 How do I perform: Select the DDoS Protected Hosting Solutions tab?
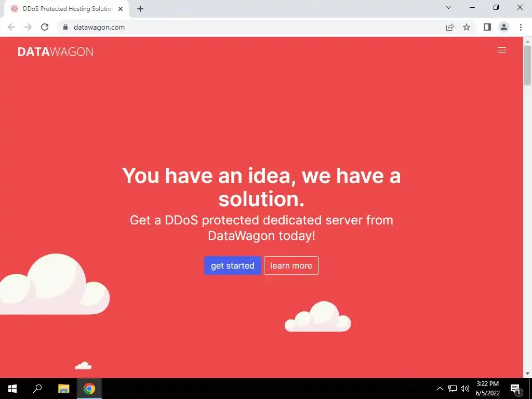tap(66, 9)
